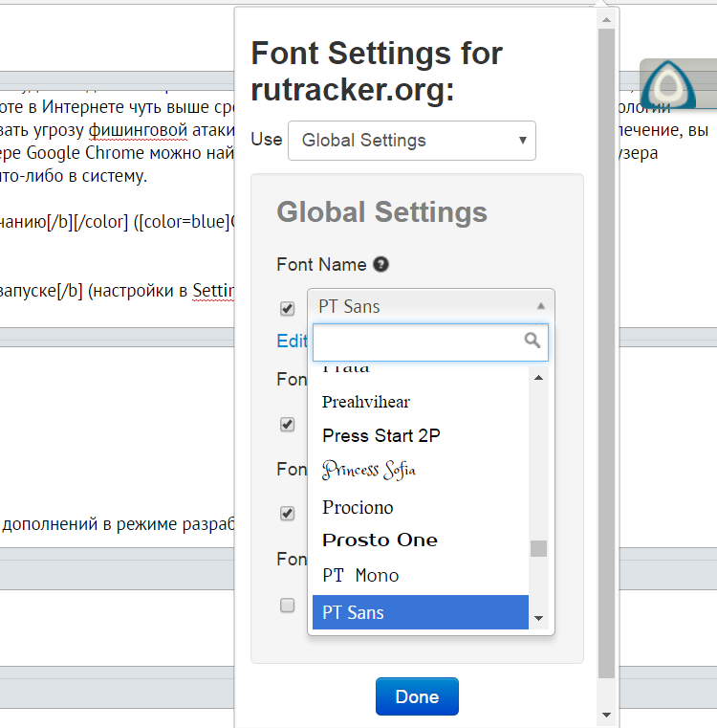Select the highlighted PT Sans entry
Image resolution: width=717 pixels, height=728 pixels.
pos(421,612)
